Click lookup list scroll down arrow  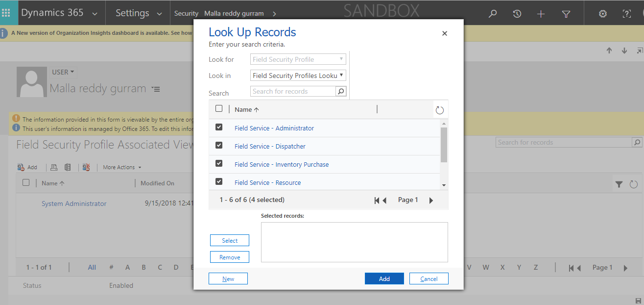444,185
